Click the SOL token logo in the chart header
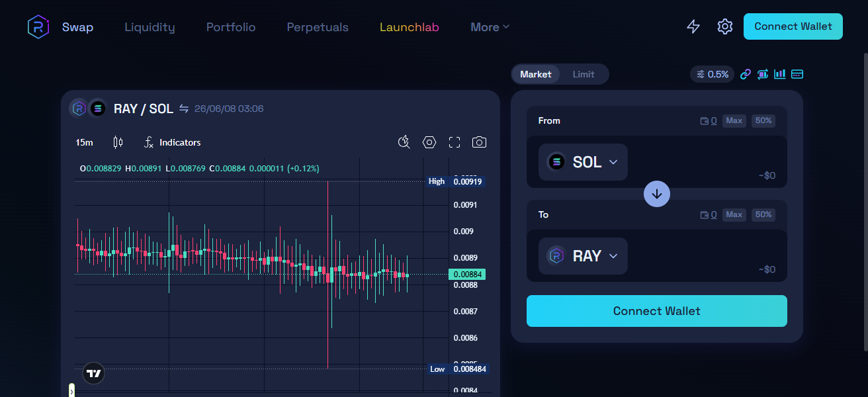Screen dimensions: 868x397 pyautogui.click(x=97, y=108)
